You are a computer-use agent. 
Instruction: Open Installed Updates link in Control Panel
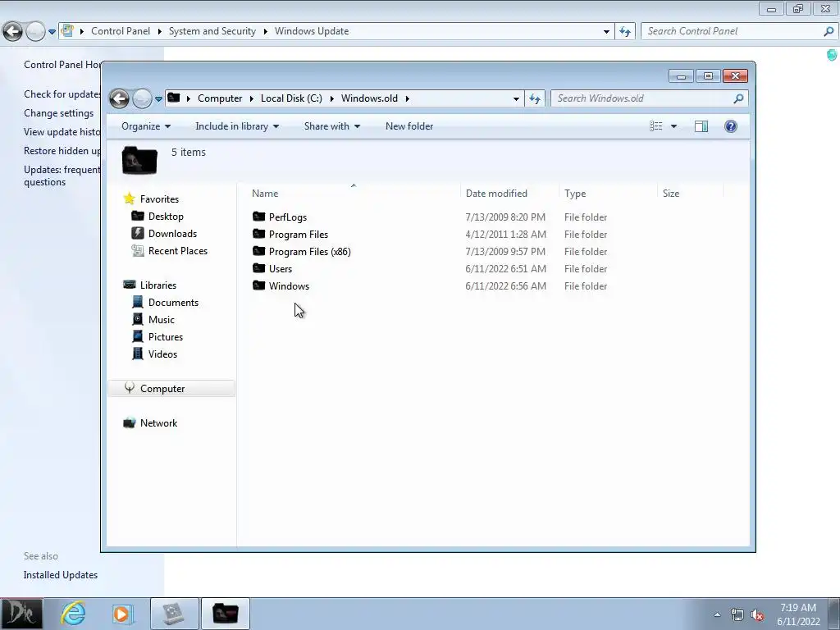pos(61,575)
